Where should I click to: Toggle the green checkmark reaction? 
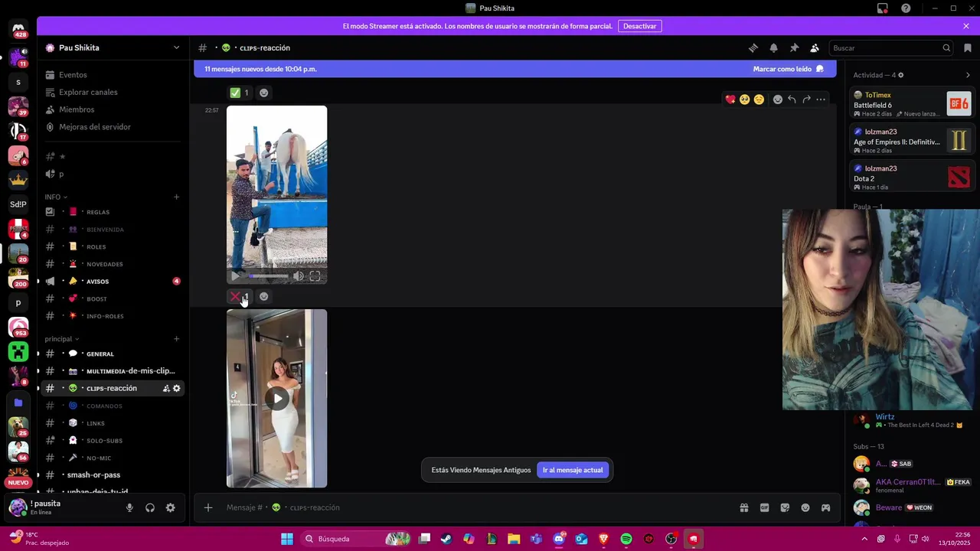(x=240, y=93)
